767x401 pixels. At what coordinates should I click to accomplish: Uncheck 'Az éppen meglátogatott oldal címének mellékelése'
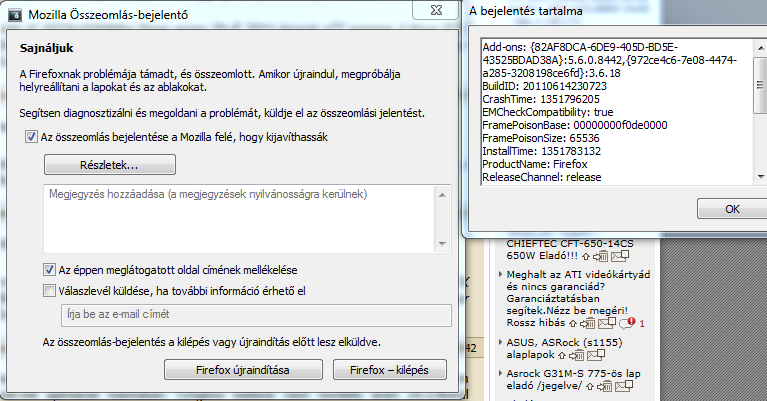[49, 269]
